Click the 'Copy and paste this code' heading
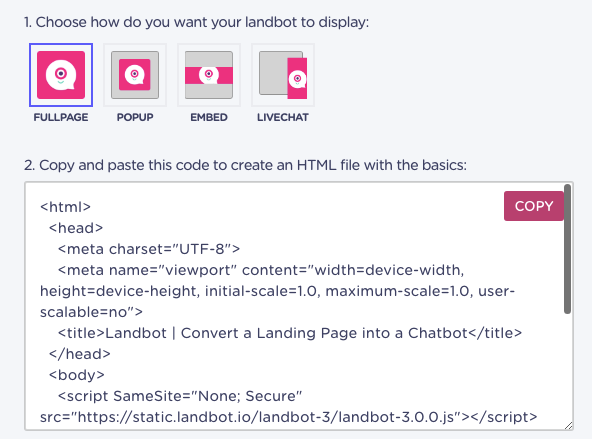 245,165
